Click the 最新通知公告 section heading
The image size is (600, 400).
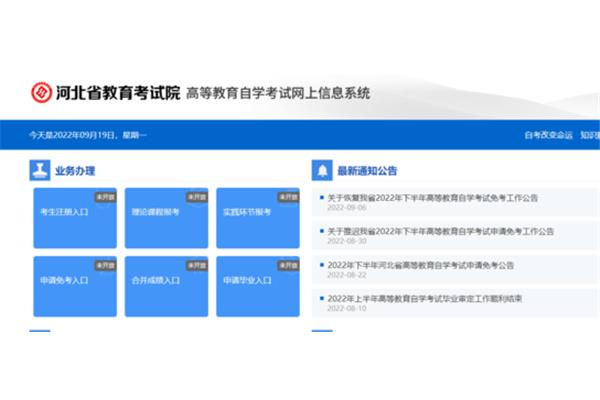367,171
